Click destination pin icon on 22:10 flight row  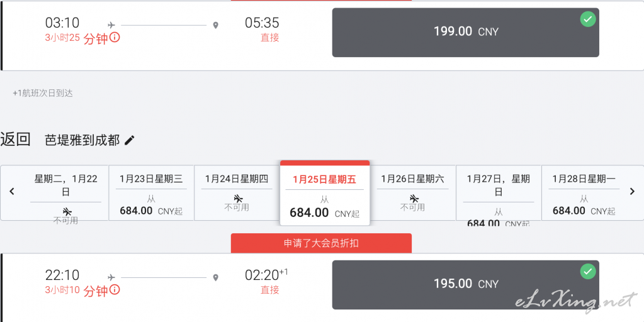coord(216,278)
